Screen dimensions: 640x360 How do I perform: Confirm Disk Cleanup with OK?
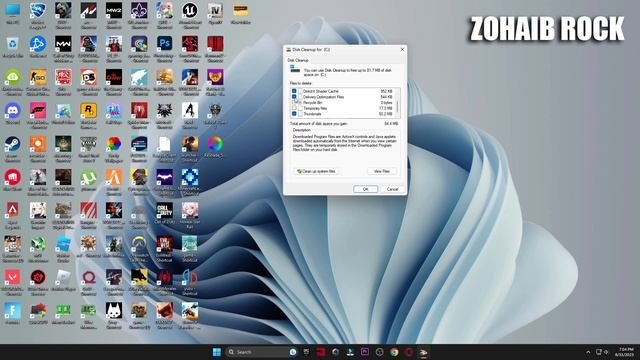click(x=365, y=189)
